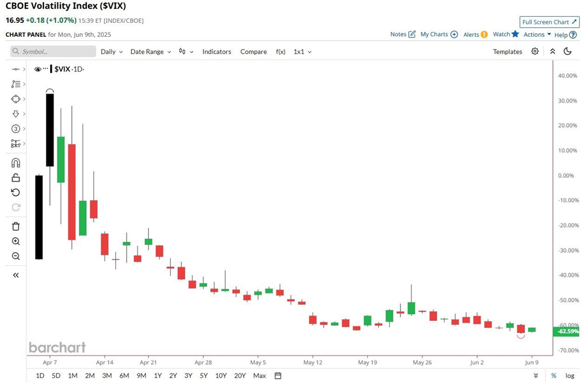
Task: Select the arrow marker tool
Action: 15,113
